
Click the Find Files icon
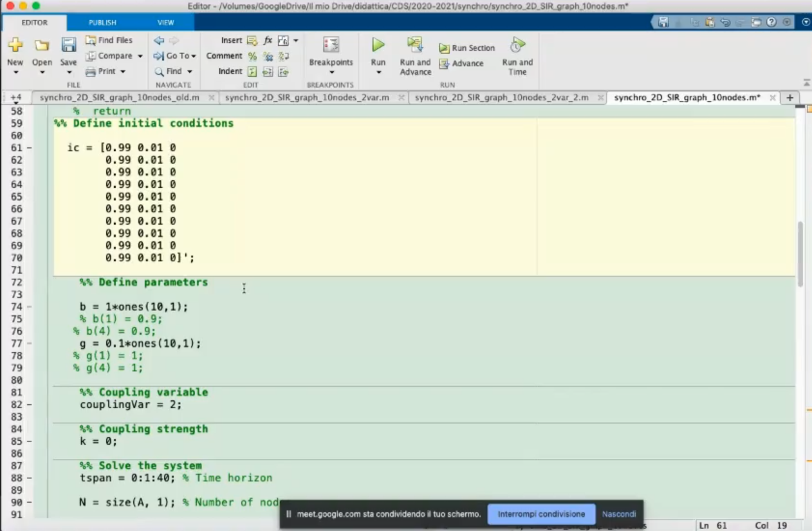coord(91,41)
